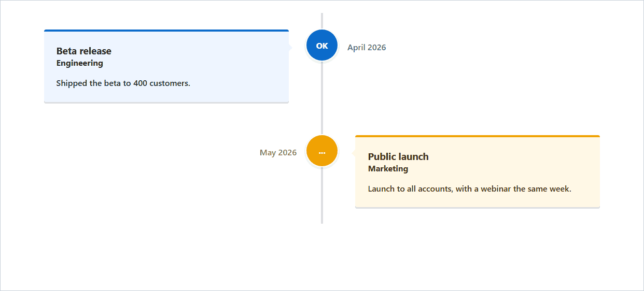Click the 'Launch to all accounts' description text

click(x=470, y=189)
